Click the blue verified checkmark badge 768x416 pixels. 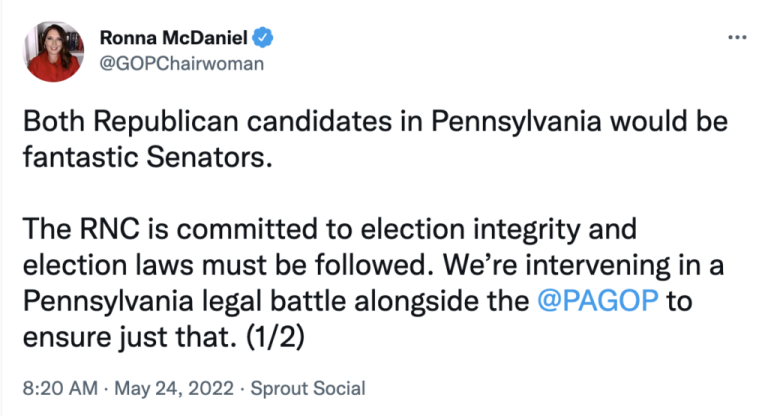(x=264, y=38)
